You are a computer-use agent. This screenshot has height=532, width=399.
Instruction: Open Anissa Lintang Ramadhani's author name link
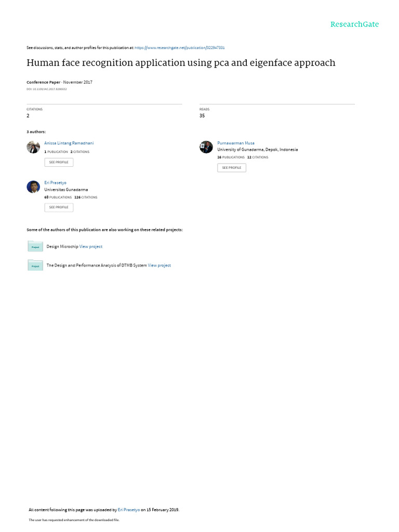pos(69,143)
